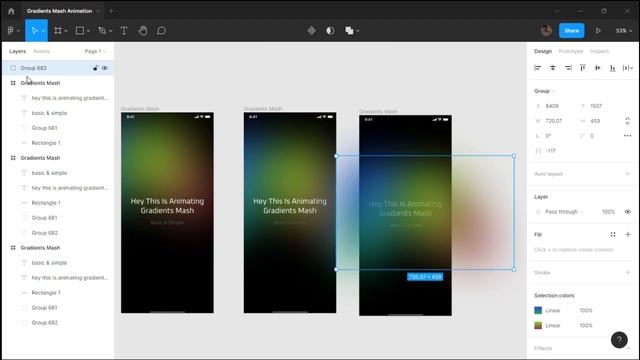
Task: Select the first Group 681 layer
Action: click(58, 128)
